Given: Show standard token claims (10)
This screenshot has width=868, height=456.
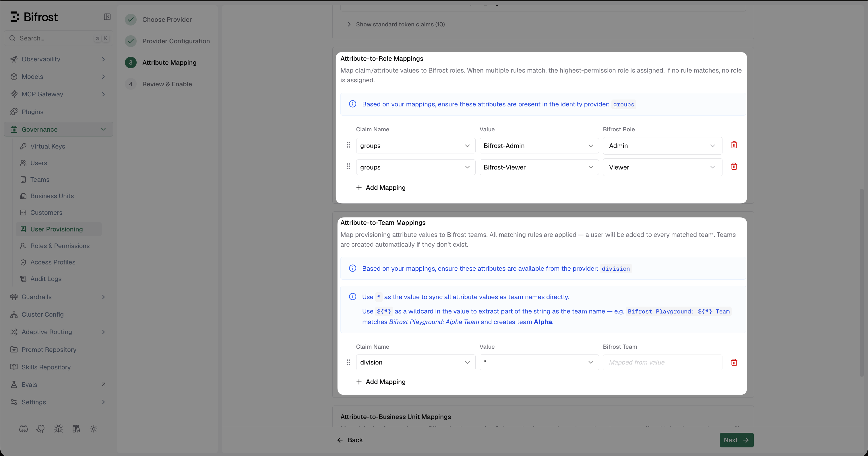Looking at the screenshot, I should [x=396, y=24].
